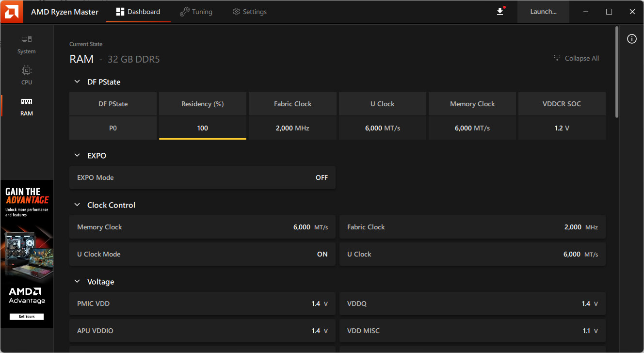Image resolution: width=644 pixels, height=353 pixels.
Task: Collapse the Voltage section
Action: (x=77, y=282)
